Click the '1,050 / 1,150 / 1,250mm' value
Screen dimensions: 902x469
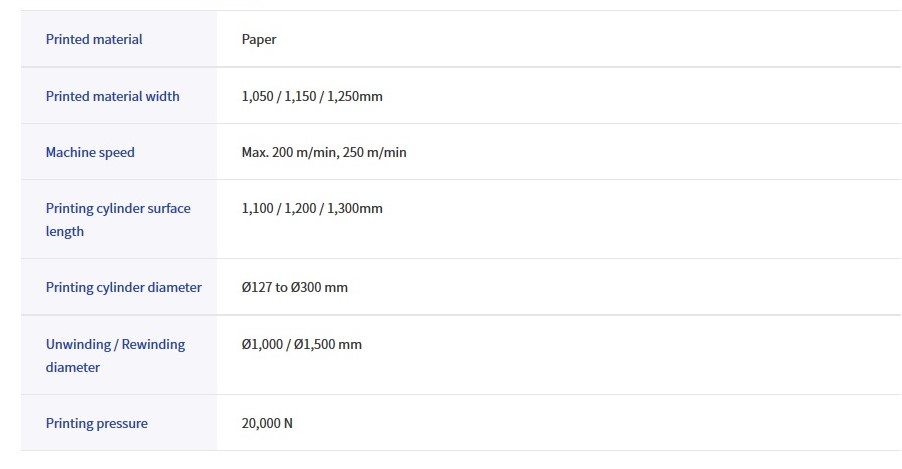point(312,96)
